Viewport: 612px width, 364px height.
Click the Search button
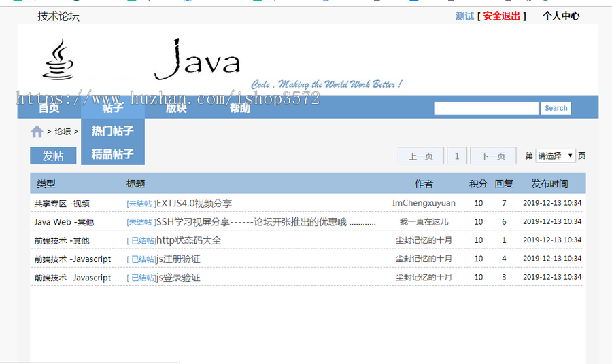556,108
